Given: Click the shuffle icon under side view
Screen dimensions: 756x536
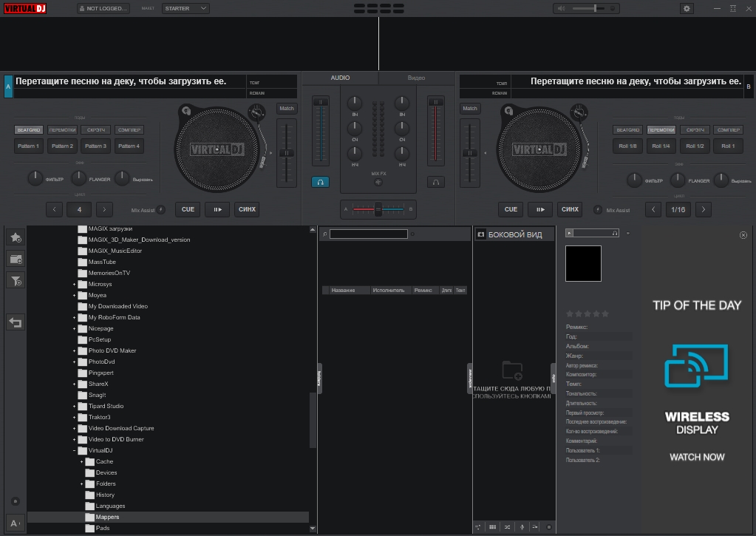Looking at the screenshot, I should coord(507,527).
